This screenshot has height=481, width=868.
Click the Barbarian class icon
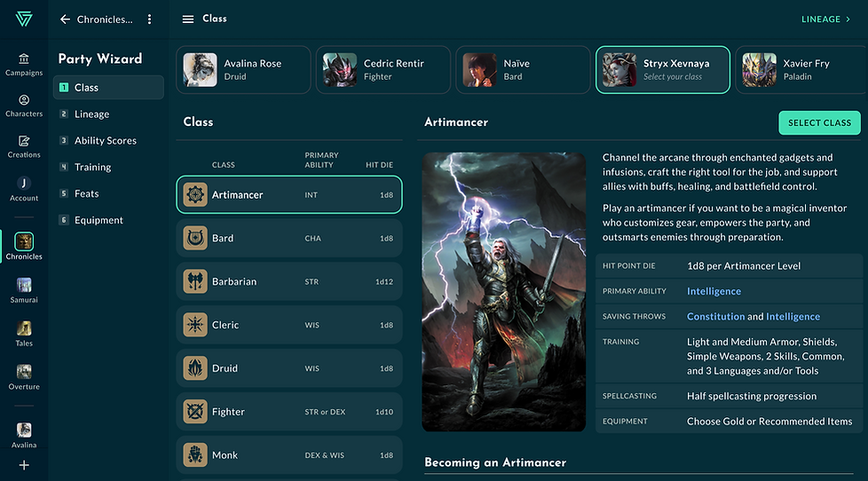point(195,281)
